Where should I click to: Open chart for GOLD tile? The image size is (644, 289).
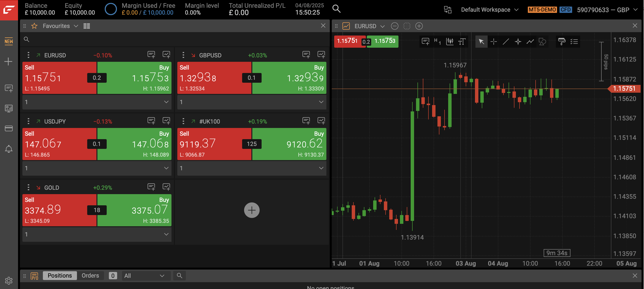click(x=166, y=187)
